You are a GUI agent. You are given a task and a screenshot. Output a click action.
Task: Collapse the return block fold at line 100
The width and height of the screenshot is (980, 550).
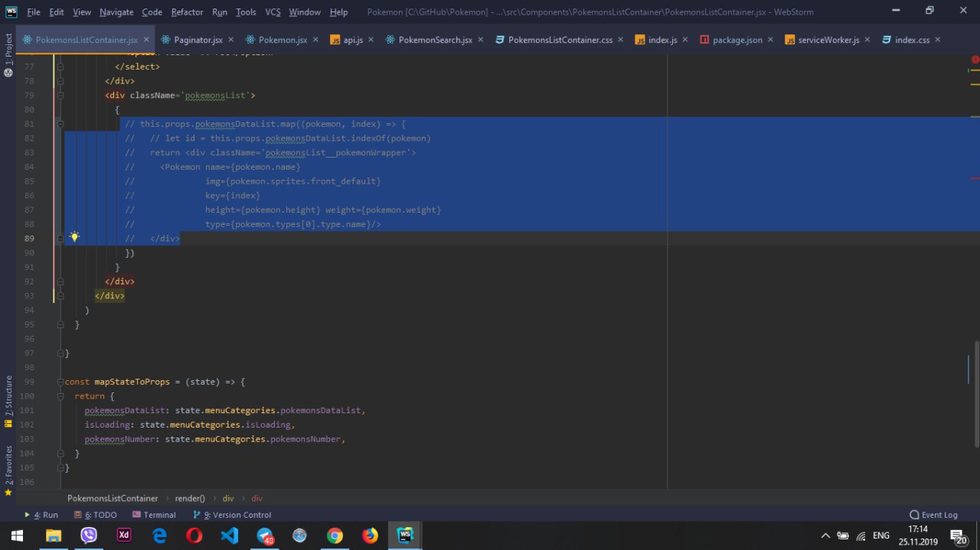coord(60,396)
